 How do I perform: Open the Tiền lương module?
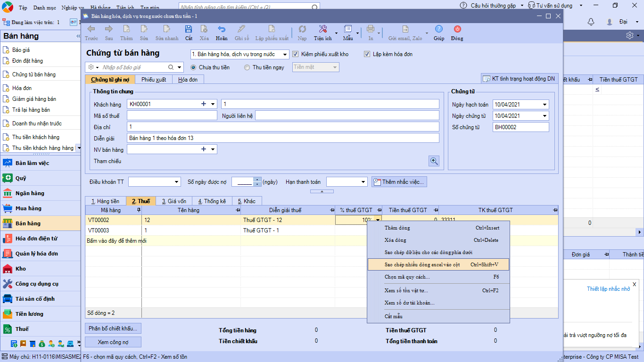tap(41, 314)
